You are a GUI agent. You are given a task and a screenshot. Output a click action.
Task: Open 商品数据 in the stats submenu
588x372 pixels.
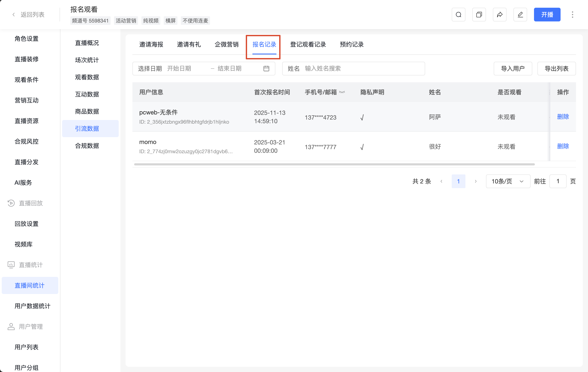point(87,111)
